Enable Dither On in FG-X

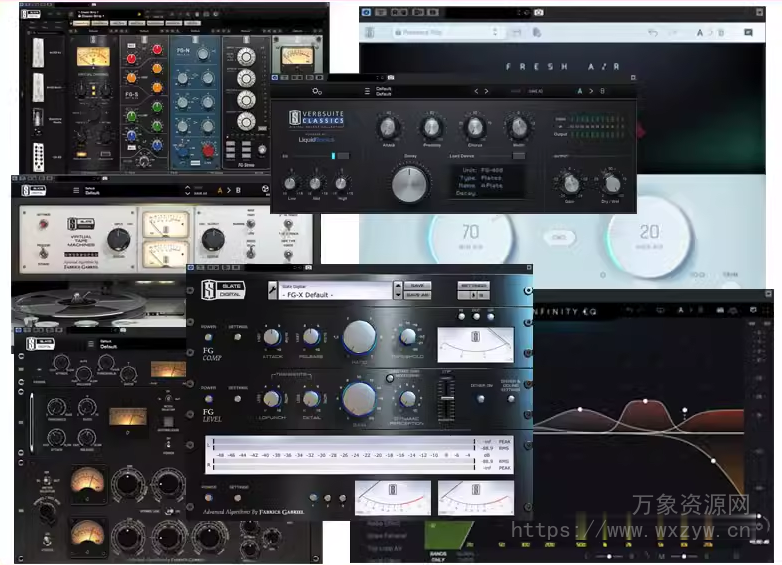pyautogui.click(x=483, y=400)
